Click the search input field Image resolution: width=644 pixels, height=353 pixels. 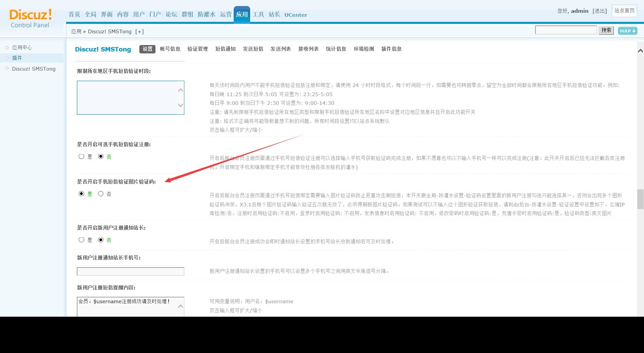point(566,30)
